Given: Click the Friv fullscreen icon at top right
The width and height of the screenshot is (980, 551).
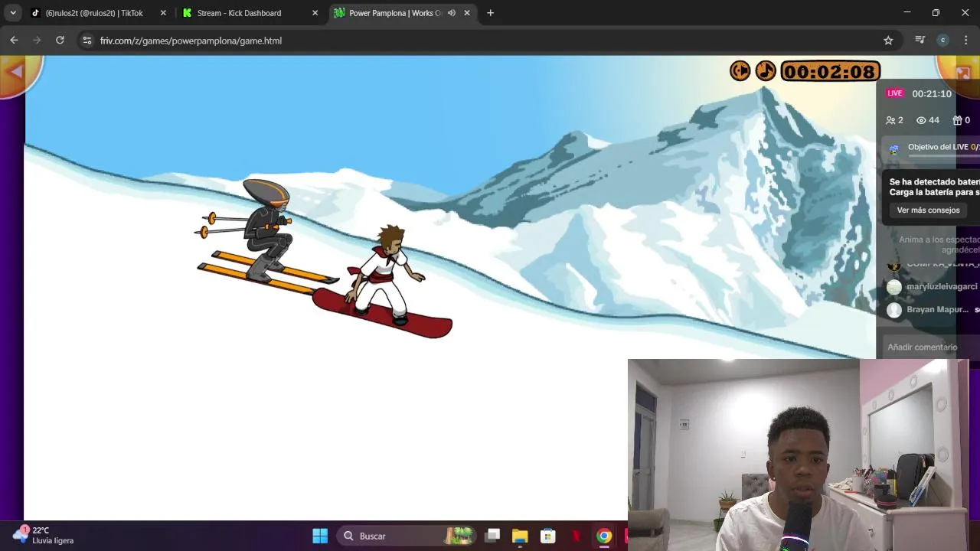Looking at the screenshot, I should pyautogui.click(x=962, y=73).
